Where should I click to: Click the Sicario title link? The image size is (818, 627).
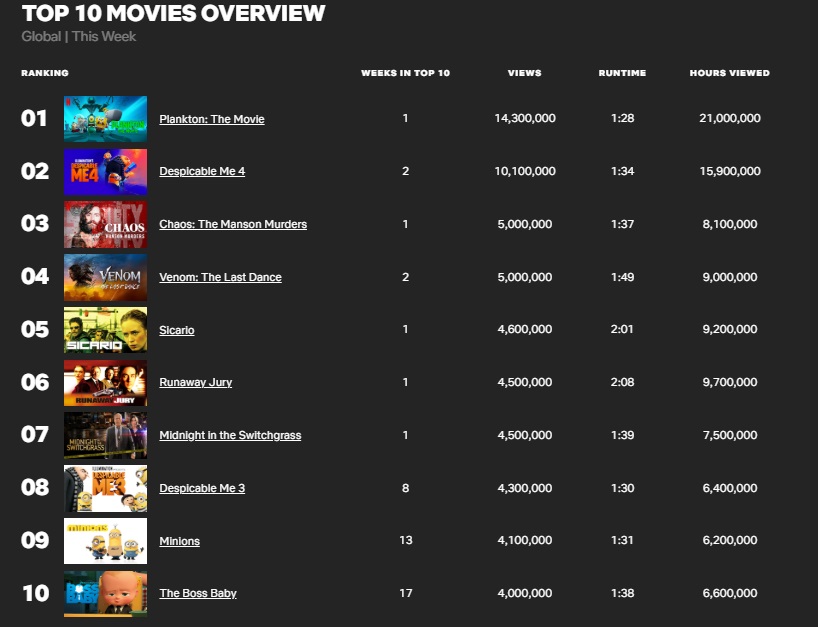click(177, 330)
